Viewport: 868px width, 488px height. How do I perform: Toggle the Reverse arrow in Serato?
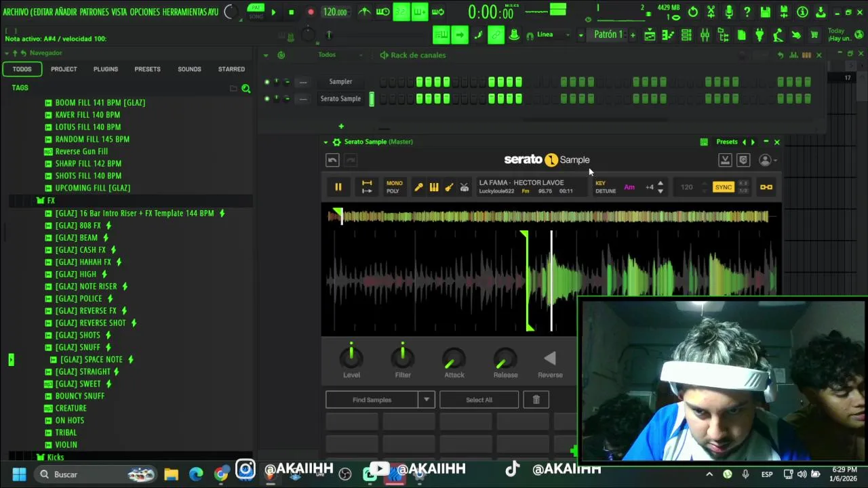click(550, 359)
